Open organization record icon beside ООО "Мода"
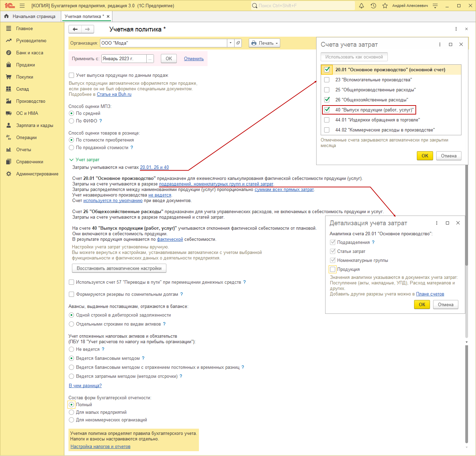 click(x=238, y=43)
